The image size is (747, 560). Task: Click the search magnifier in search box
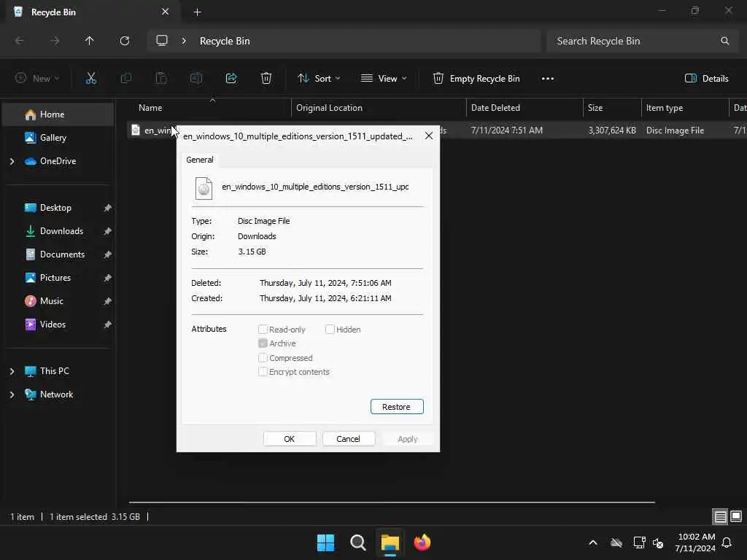[724, 41]
